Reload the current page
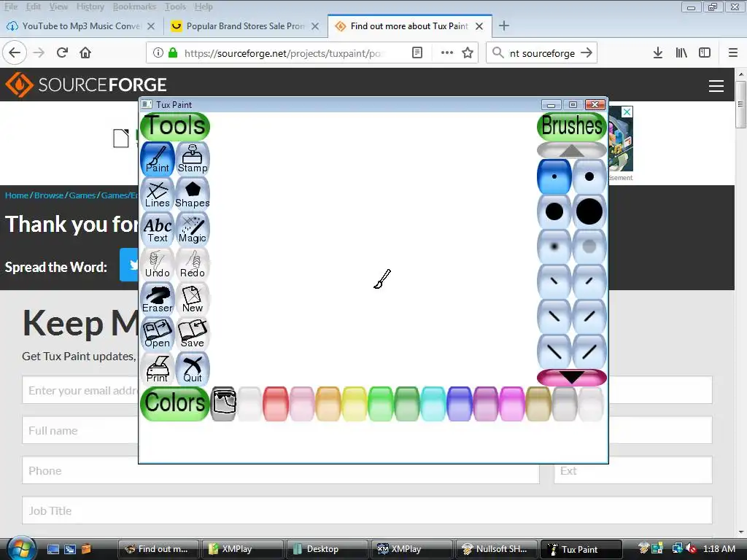Screen dimensions: 747x560 pyautogui.click(x=63, y=52)
